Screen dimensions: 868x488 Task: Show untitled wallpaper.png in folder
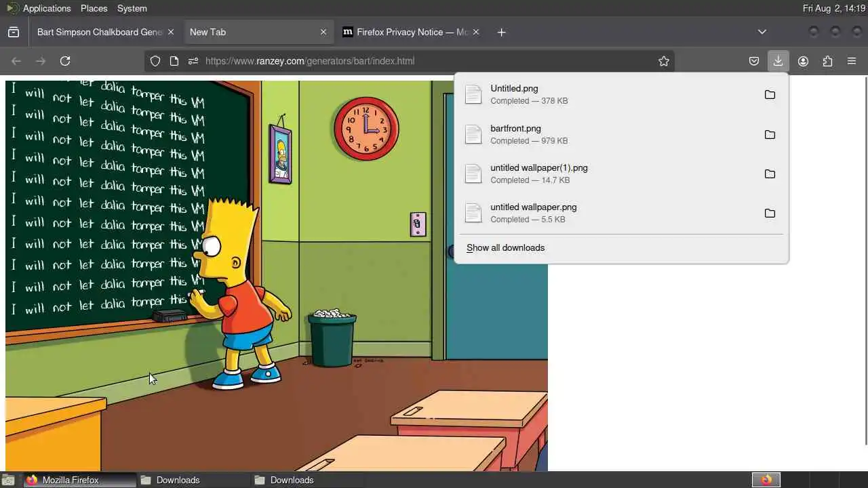tap(770, 213)
